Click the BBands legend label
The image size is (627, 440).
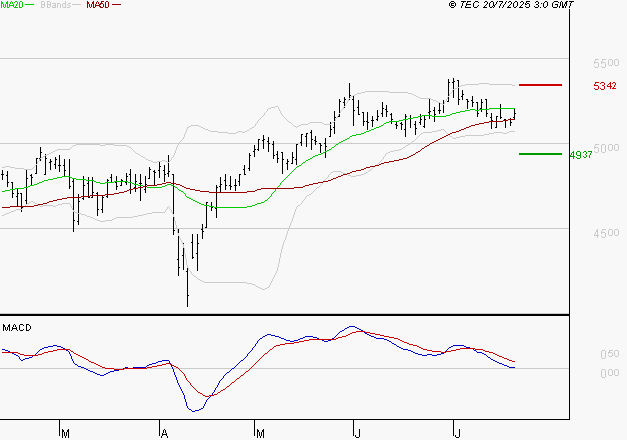(x=55, y=5)
